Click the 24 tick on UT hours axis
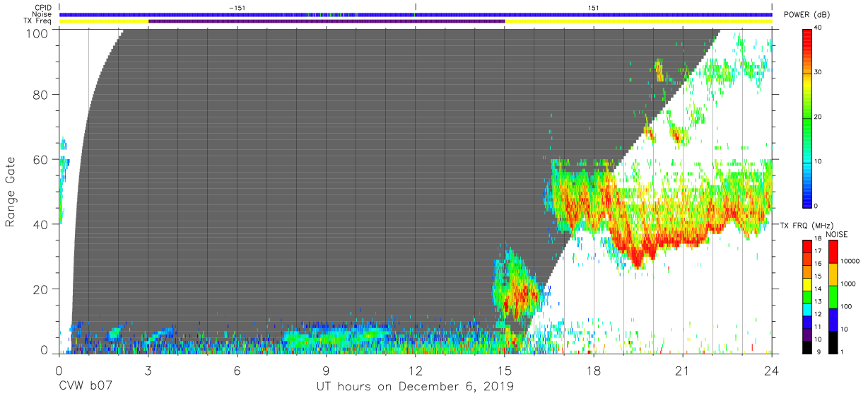 coord(772,370)
